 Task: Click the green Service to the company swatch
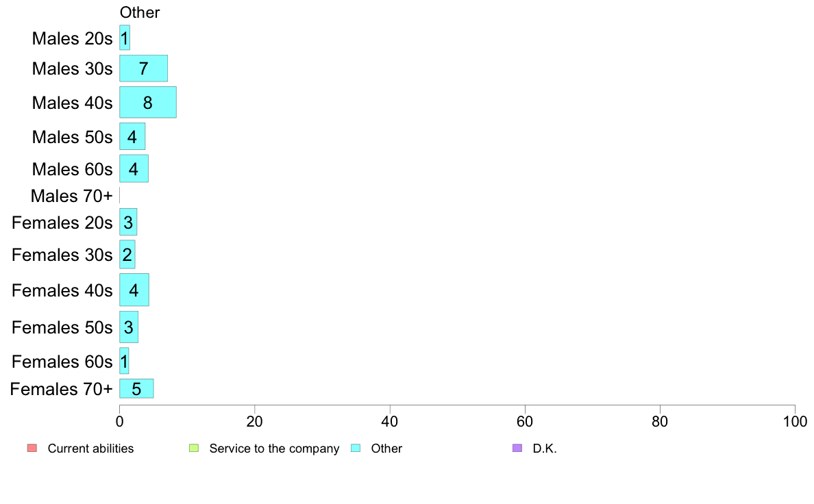pos(193,449)
